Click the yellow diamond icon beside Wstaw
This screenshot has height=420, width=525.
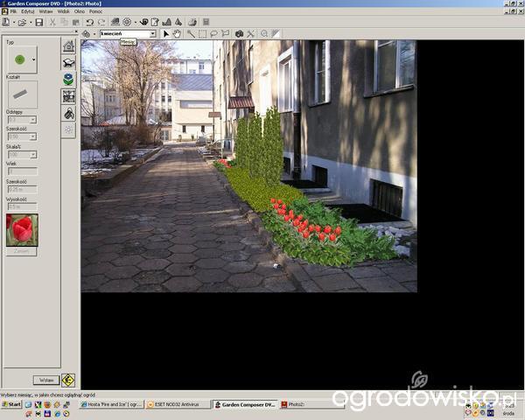point(67,380)
